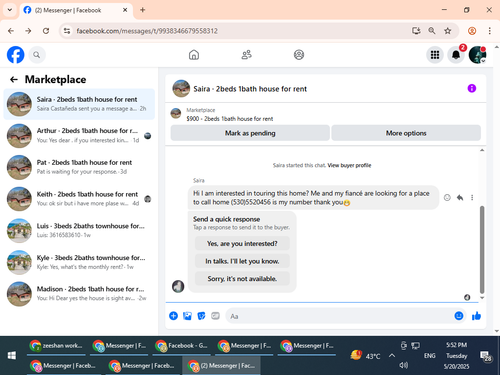
Task: Open Chrome zoom magnifier icon
Action: tap(432, 31)
